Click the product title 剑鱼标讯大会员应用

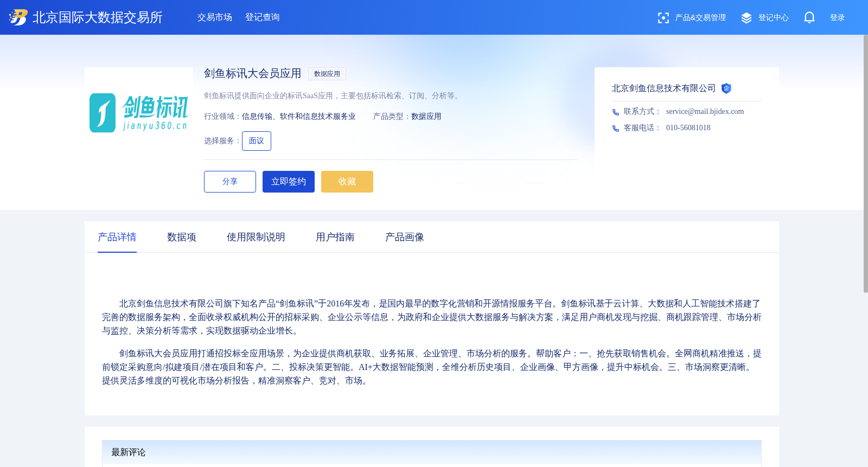[253, 73]
